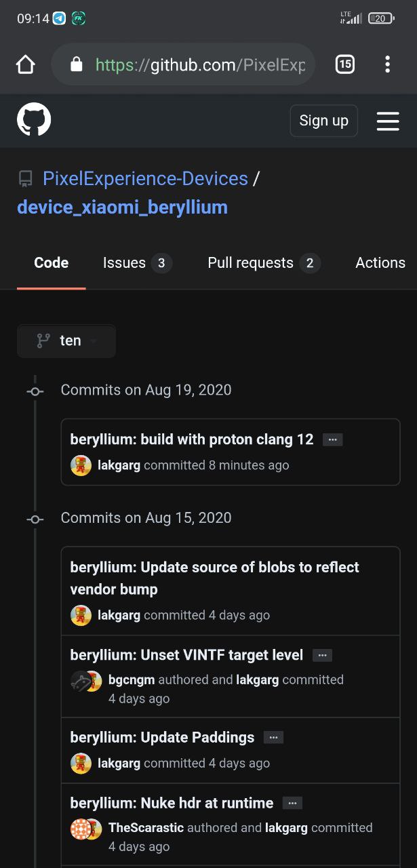Go to GitHub homepage via Octocat logo
The width and height of the screenshot is (417, 868).
34,121
